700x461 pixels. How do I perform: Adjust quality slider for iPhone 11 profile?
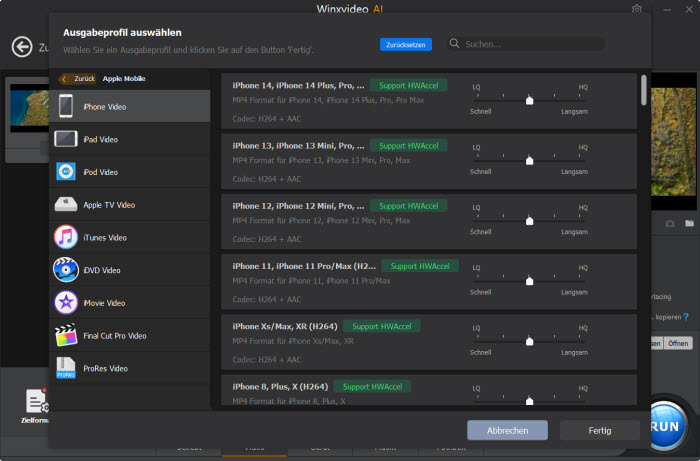tap(529, 280)
